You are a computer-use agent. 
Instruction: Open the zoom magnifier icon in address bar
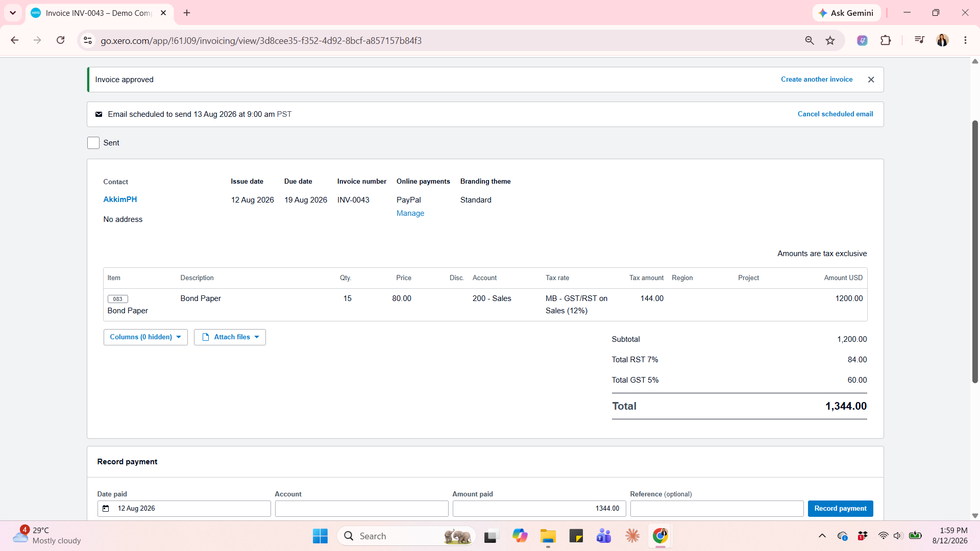coord(810,41)
